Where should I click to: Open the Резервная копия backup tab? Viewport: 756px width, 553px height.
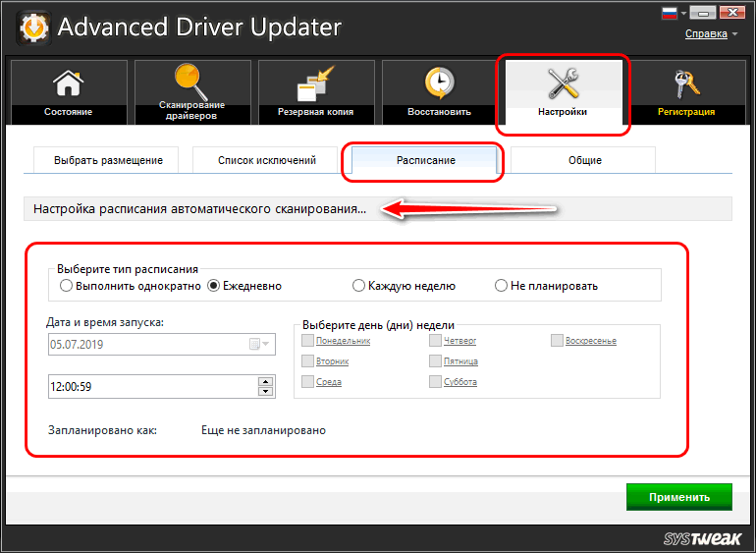[316, 91]
